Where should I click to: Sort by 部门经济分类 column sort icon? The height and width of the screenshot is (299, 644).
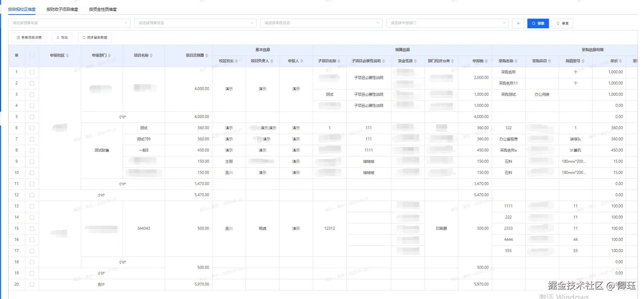[x=453, y=61]
